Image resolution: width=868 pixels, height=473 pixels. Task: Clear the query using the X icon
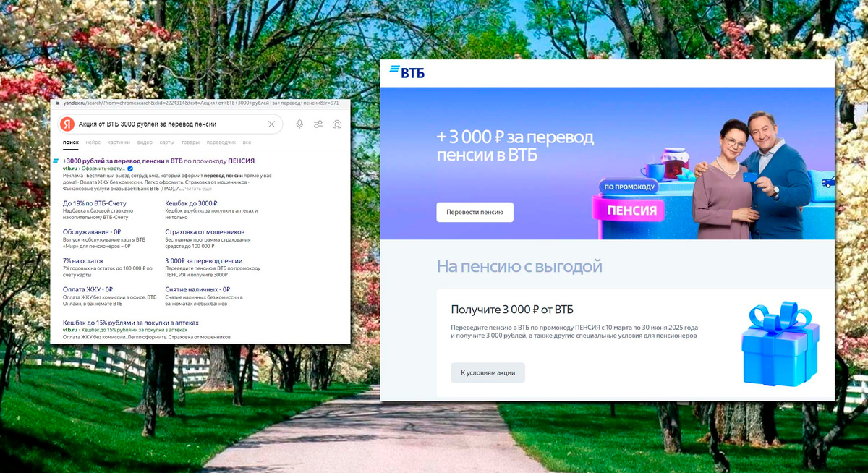click(271, 124)
